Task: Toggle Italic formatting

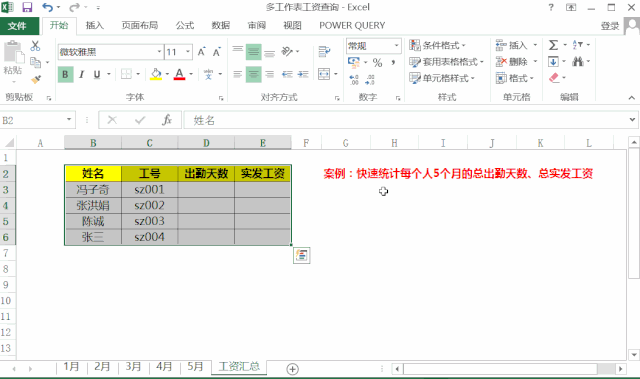Action: click(x=82, y=74)
